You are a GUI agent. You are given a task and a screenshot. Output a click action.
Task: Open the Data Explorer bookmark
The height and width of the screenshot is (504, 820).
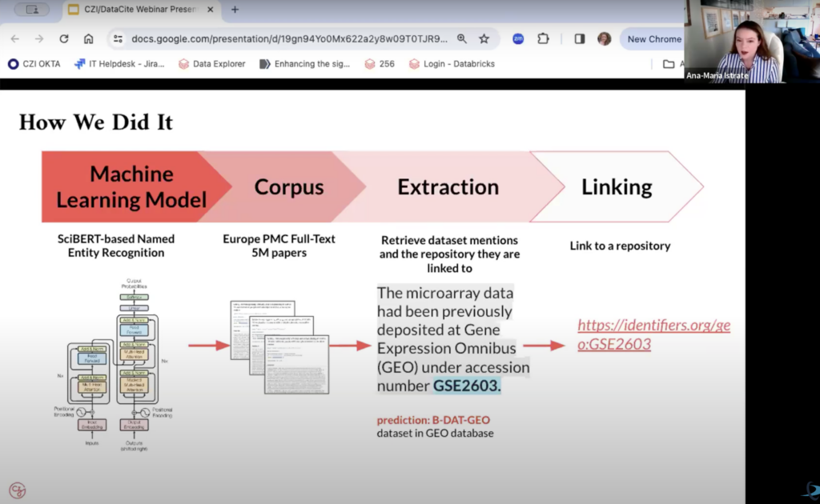coord(212,64)
